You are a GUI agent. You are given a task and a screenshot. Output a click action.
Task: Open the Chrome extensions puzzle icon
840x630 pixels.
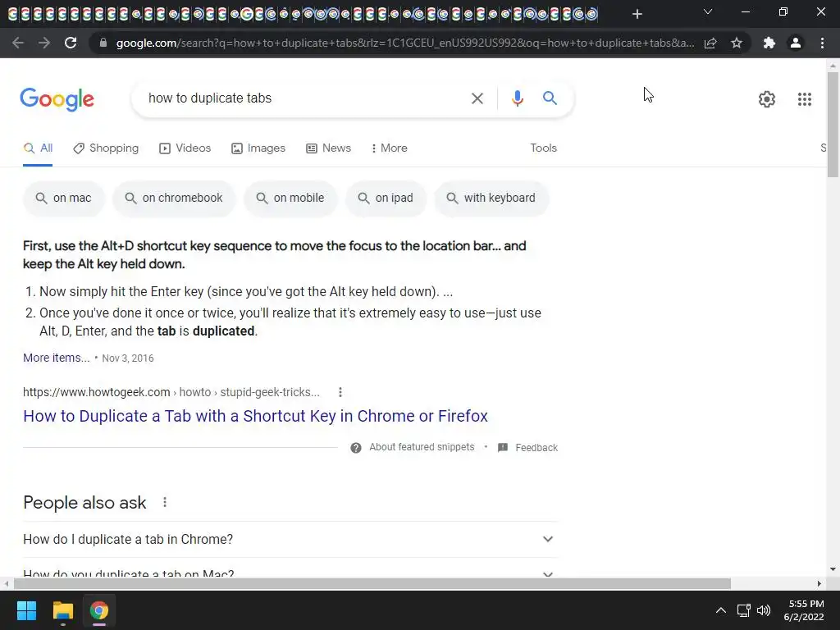(x=769, y=43)
